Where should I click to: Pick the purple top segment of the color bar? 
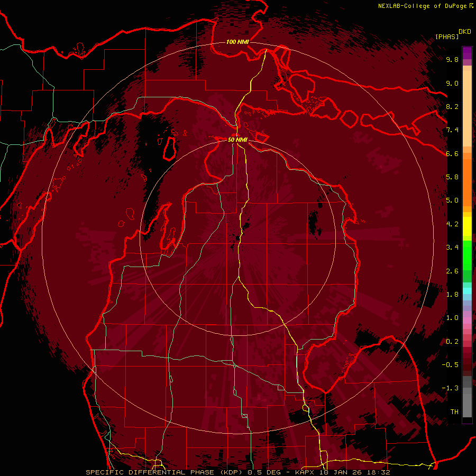pos(467,53)
